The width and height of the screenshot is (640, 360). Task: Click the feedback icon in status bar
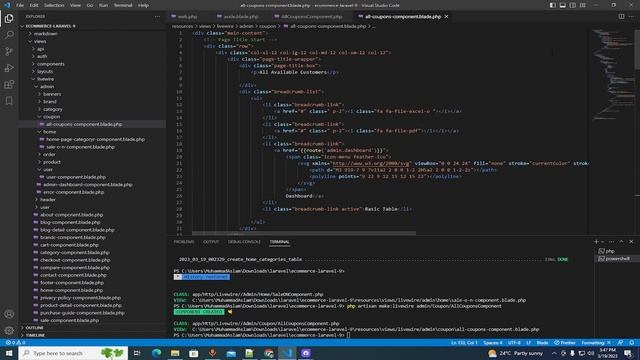coord(620,342)
